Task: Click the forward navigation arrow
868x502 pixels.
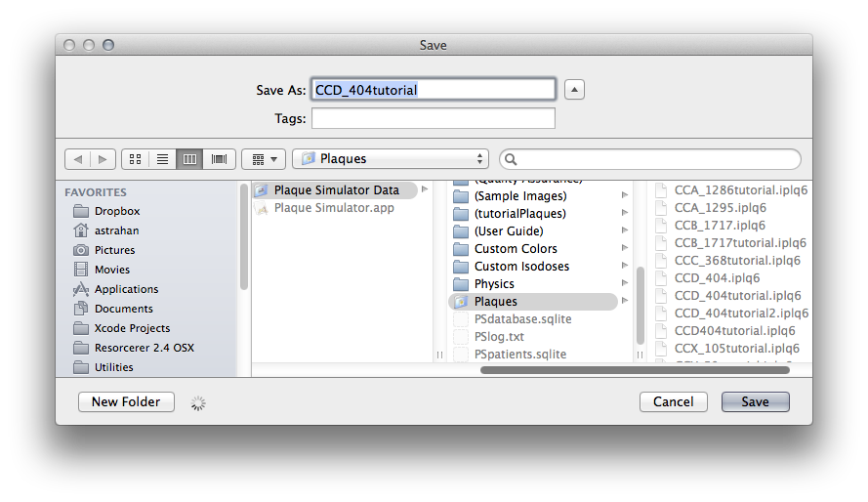Action: (103, 158)
